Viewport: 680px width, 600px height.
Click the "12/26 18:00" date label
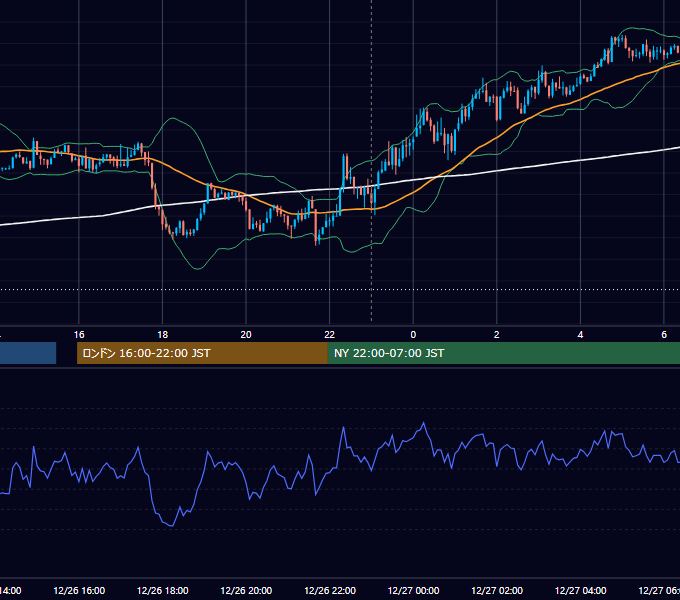[x=163, y=591]
